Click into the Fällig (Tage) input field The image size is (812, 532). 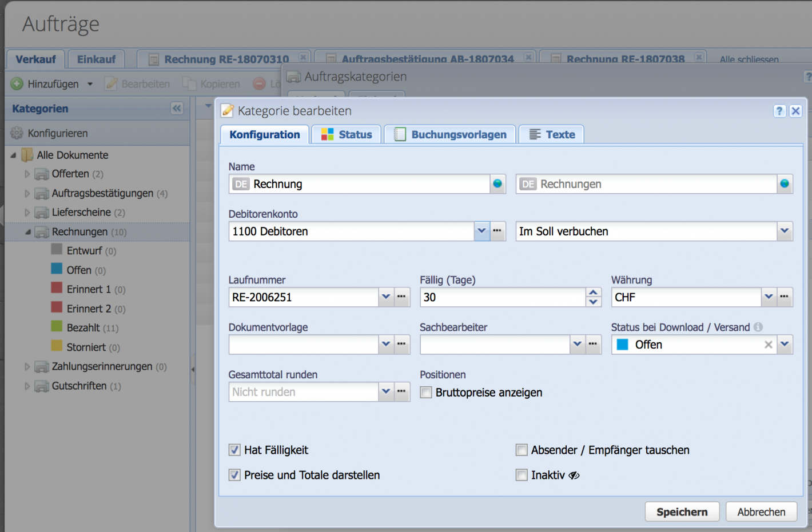(497, 297)
